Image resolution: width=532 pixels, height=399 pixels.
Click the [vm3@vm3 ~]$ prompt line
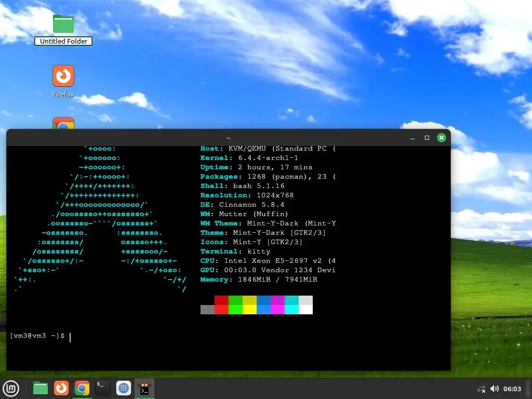coord(37,336)
